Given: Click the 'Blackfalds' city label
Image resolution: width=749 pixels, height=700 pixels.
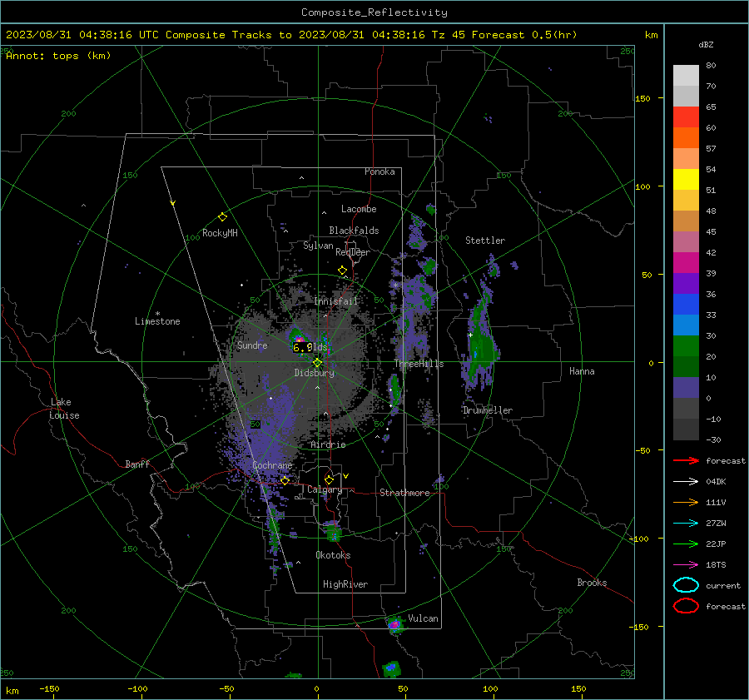Looking at the screenshot, I should point(354,231).
